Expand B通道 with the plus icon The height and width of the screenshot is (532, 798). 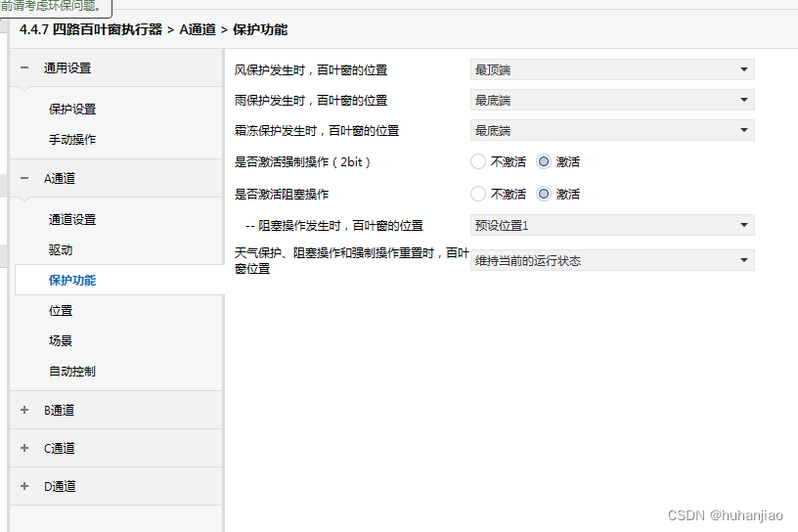24,411
